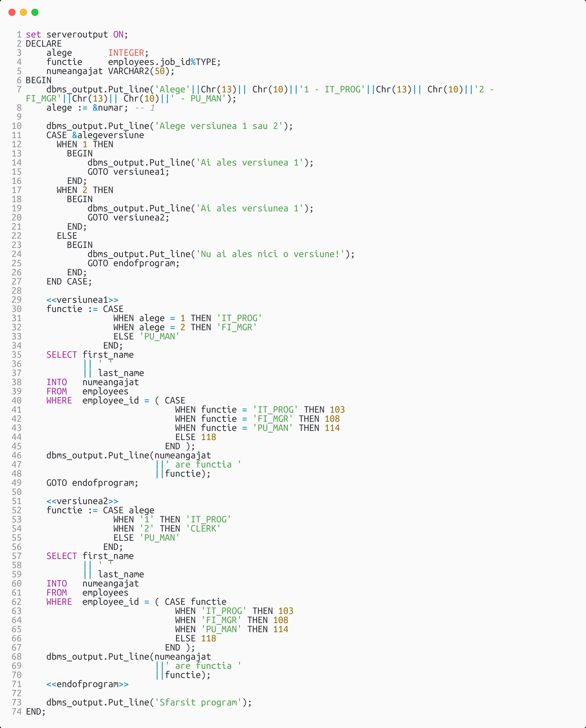586x728 pixels.
Task: Click the yellow minimize window button
Action: (x=24, y=12)
